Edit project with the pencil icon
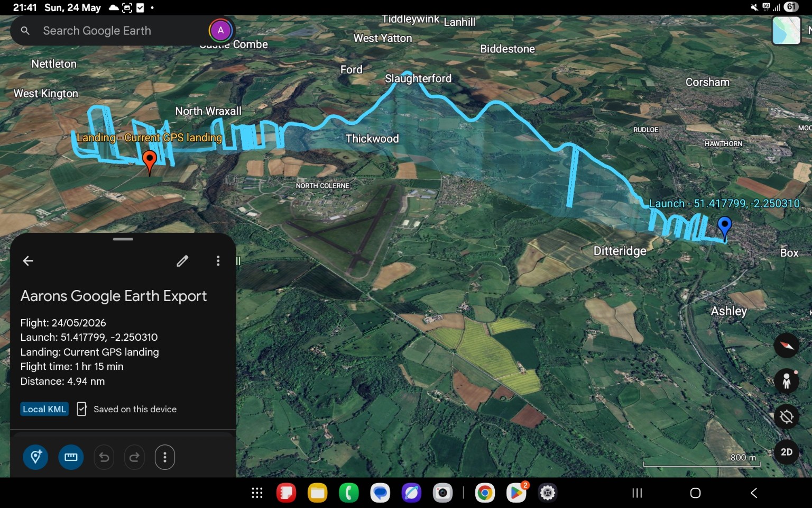This screenshot has width=812, height=508. click(182, 261)
